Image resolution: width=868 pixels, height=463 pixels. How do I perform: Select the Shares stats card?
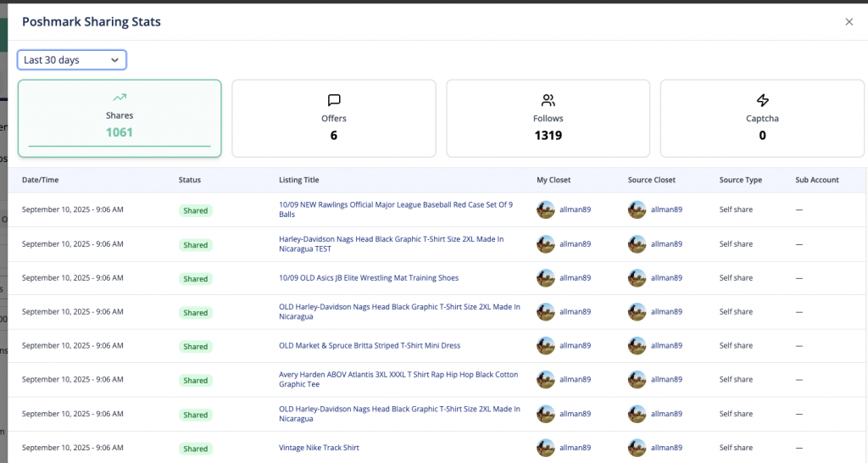coord(120,119)
